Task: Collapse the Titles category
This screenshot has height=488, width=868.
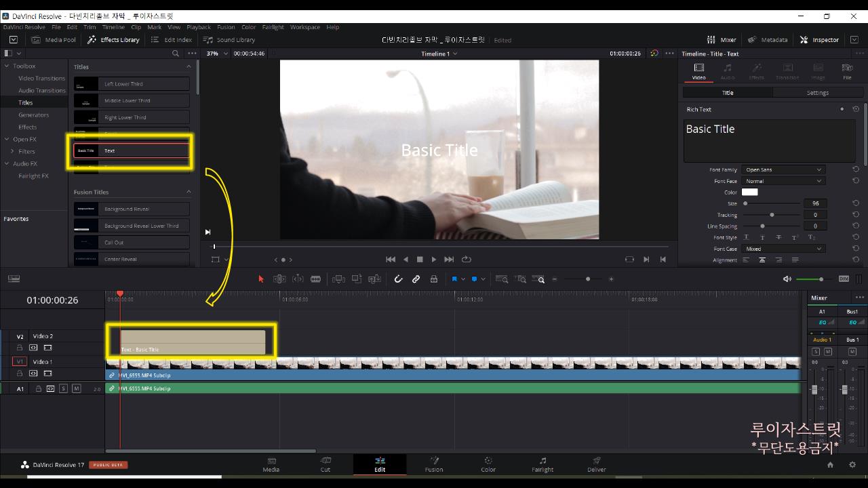Action: pos(189,66)
